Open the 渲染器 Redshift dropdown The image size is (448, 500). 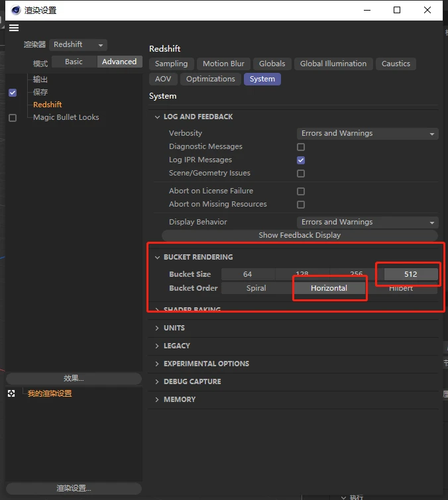[79, 45]
